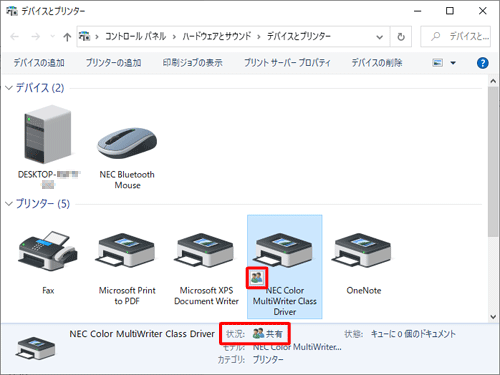The width and height of the screenshot is (500, 375).
Task: Click the デバイス (2) group heading text
Action: point(40,88)
